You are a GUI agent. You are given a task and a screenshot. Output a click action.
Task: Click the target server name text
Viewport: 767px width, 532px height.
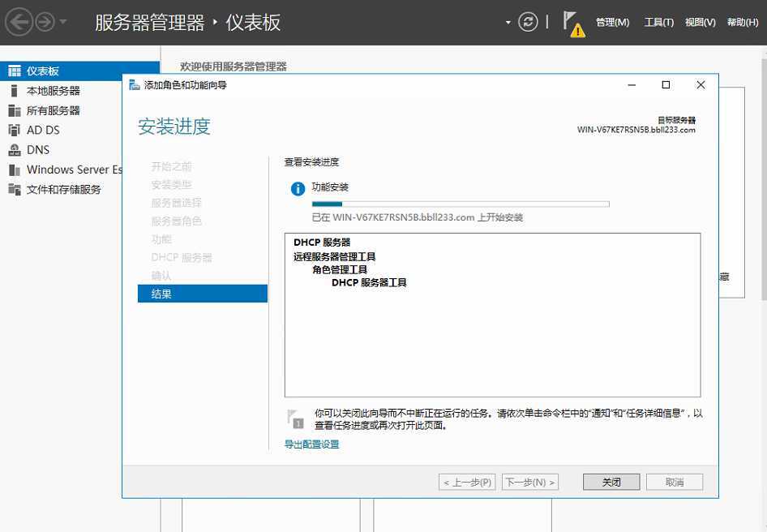click(636, 130)
